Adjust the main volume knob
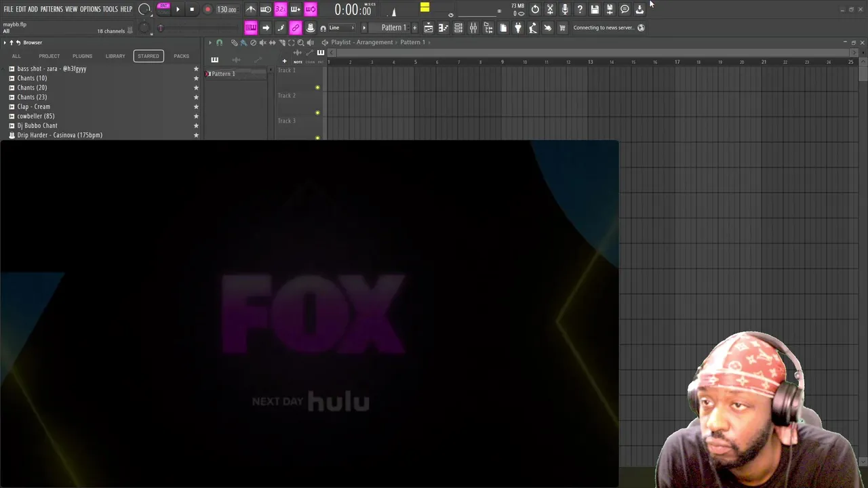This screenshot has width=868, height=488. coord(144,9)
